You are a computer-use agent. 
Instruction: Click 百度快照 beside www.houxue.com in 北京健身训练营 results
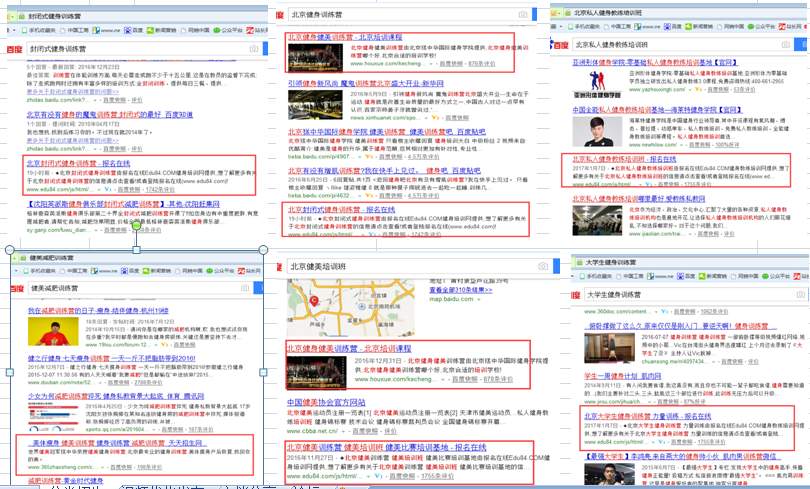(451, 64)
